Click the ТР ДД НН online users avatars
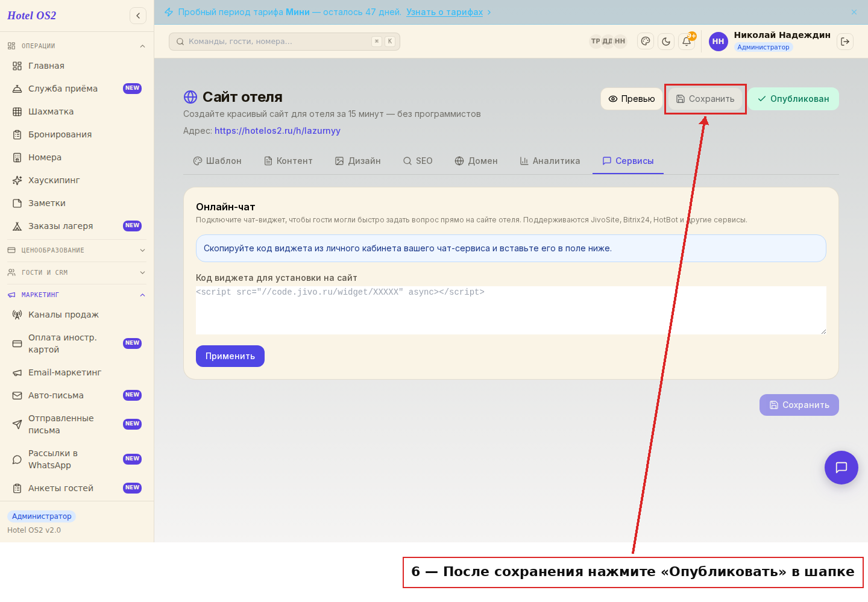The image size is (868, 602). [608, 42]
